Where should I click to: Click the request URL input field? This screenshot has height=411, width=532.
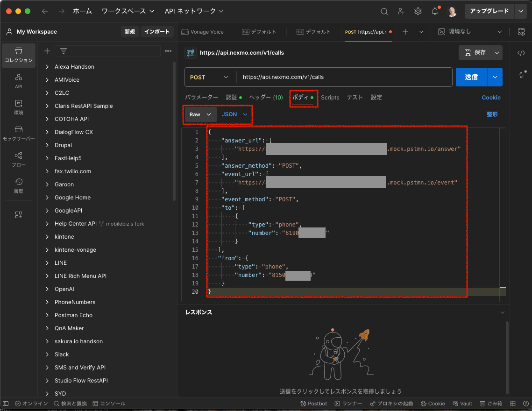click(344, 78)
